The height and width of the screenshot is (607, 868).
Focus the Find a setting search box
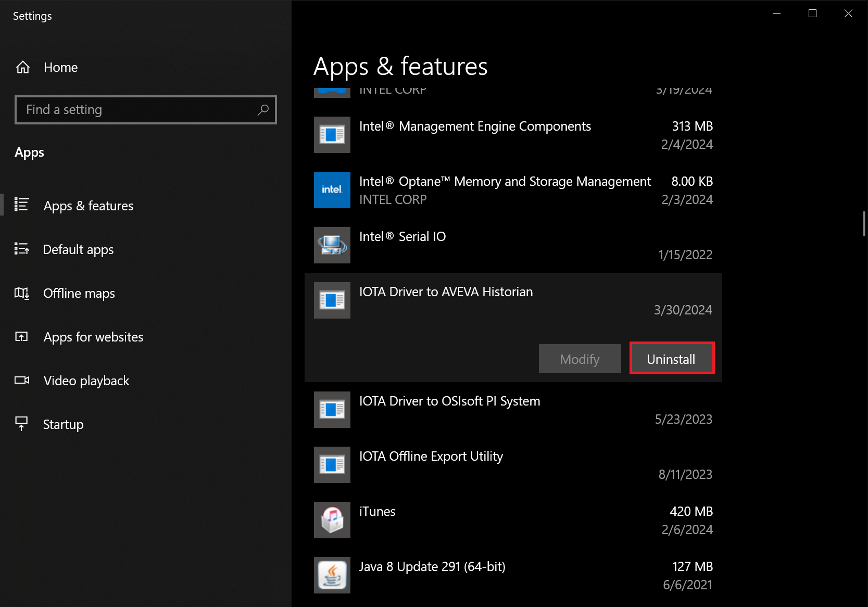146,110
